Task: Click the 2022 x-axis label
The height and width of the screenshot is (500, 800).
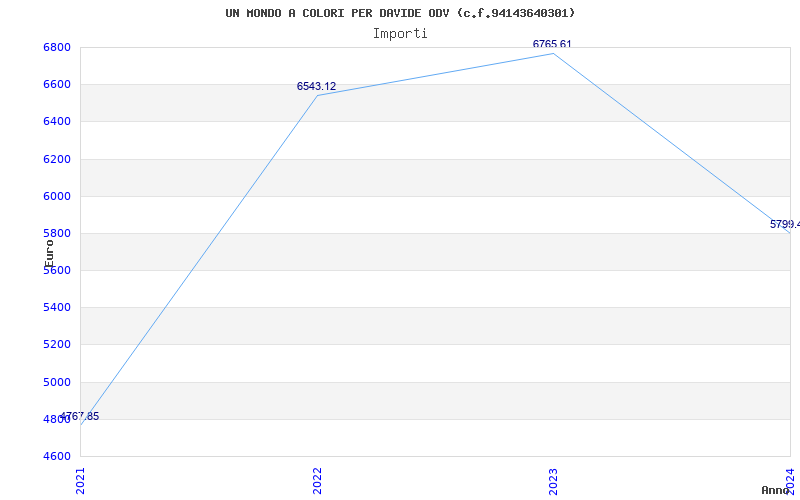Action: point(317,481)
